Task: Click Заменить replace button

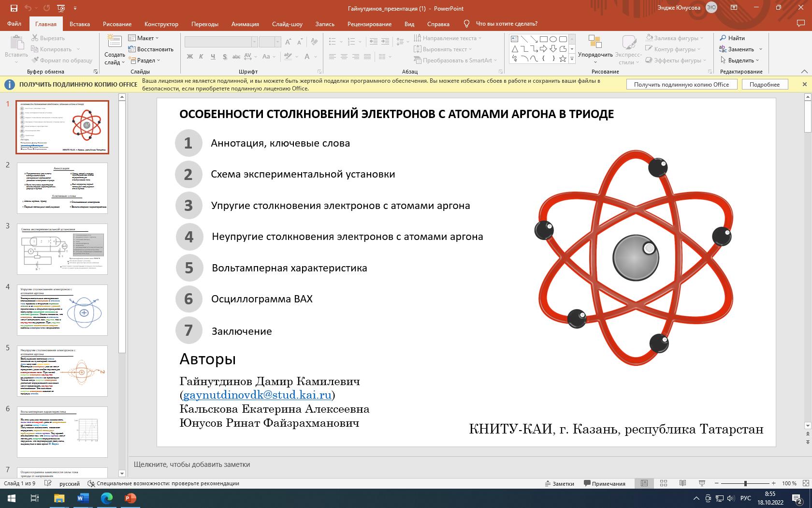Action: (x=736, y=49)
